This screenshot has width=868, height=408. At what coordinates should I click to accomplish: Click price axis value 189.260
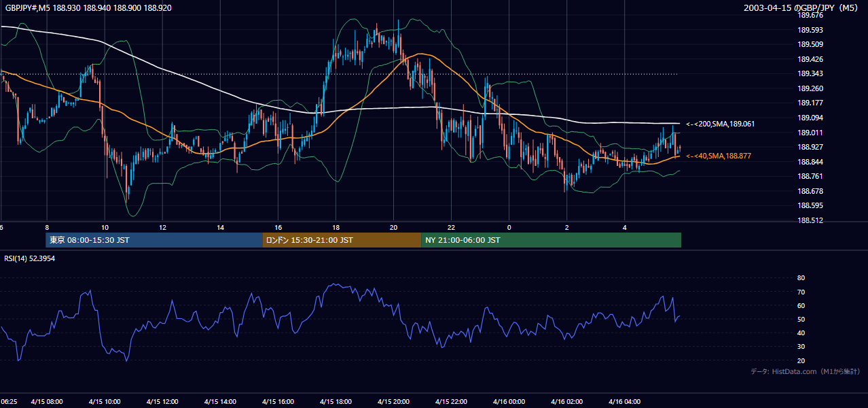(x=810, y=88)
